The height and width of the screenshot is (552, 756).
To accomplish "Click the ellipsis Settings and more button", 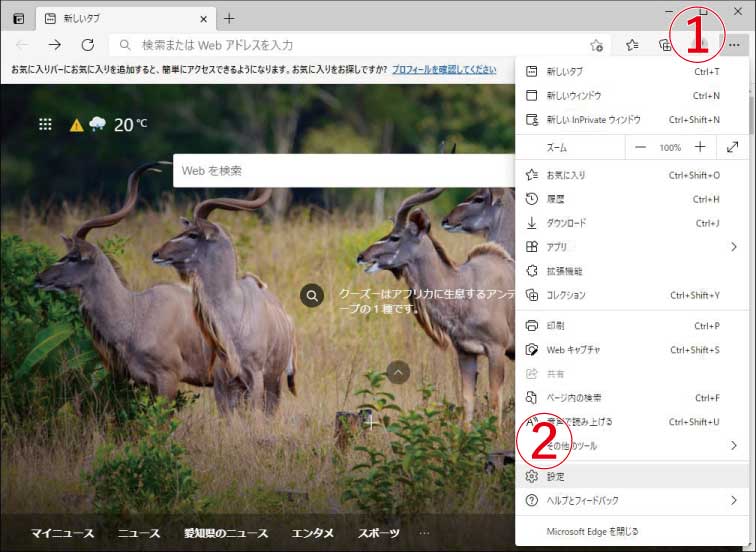I will point(735,45).
